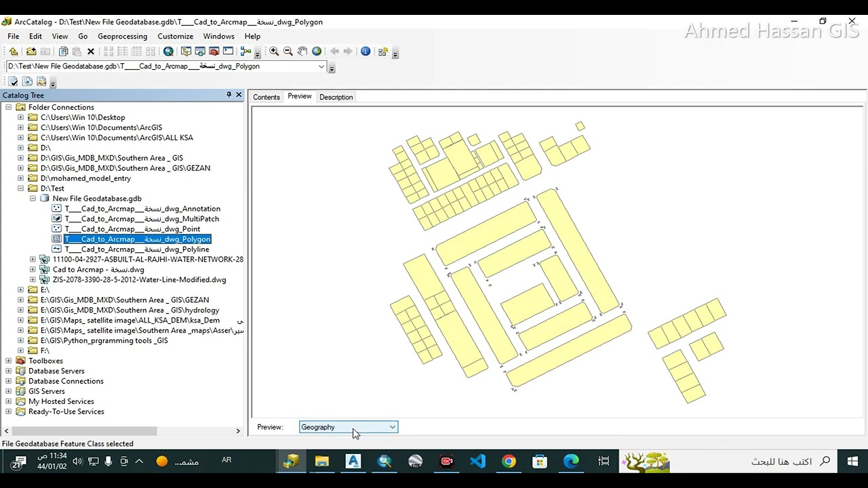Switch to the Description tab
The height and width of the screenshot is (488, 868).
click(x=336, y=97)
